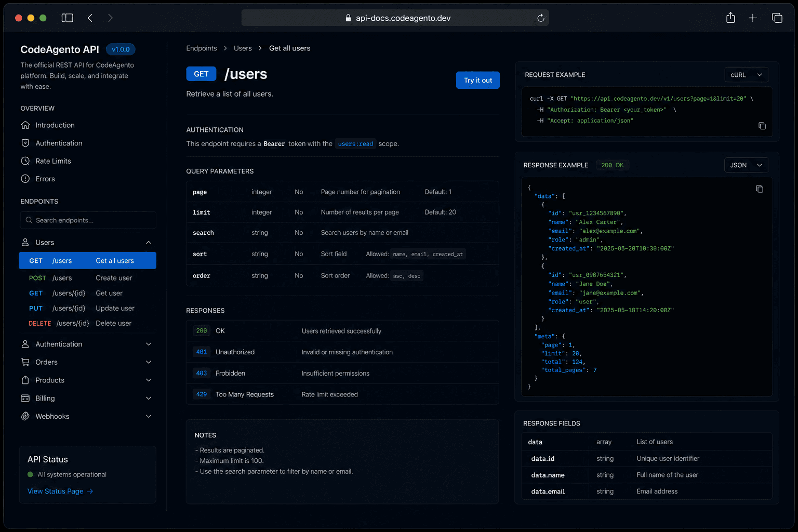798x532 pixels.
Task: Open the JSON format dropdown
Action: [x=747, y=165]
